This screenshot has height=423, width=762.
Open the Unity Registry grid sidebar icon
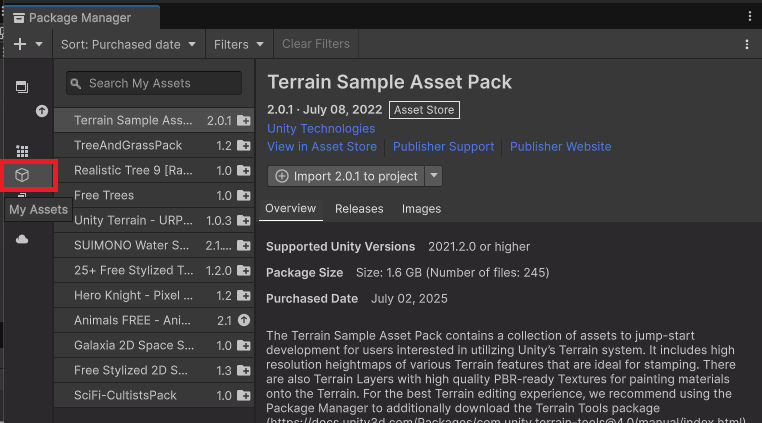[22, 151]
